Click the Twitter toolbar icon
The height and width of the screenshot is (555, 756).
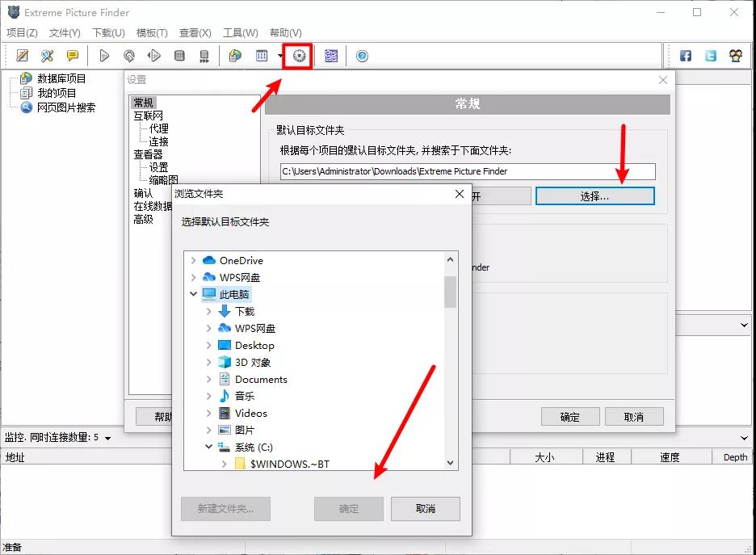pyautogui.click(x=711, y=56)
